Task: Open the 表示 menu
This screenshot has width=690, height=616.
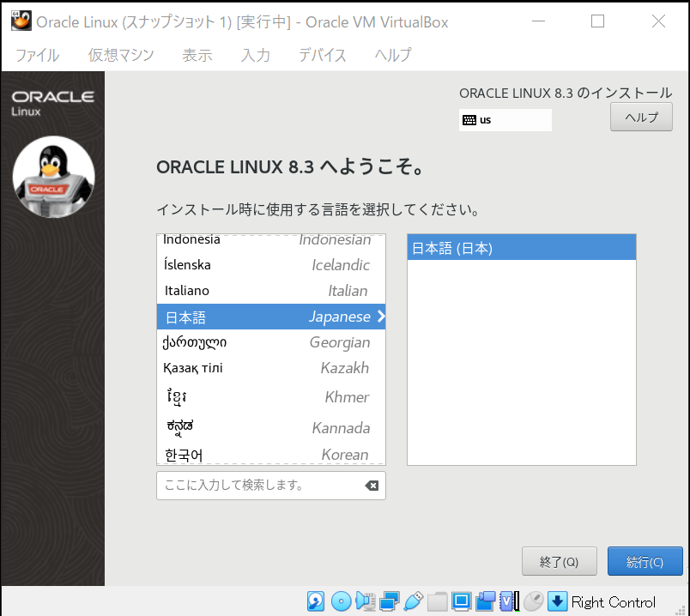Action: pyautogui.click(x=197, y=56)
